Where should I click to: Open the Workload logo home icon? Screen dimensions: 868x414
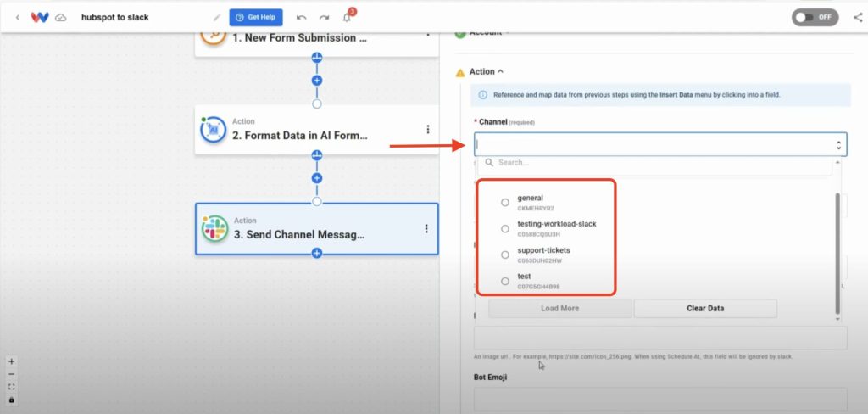39,17
